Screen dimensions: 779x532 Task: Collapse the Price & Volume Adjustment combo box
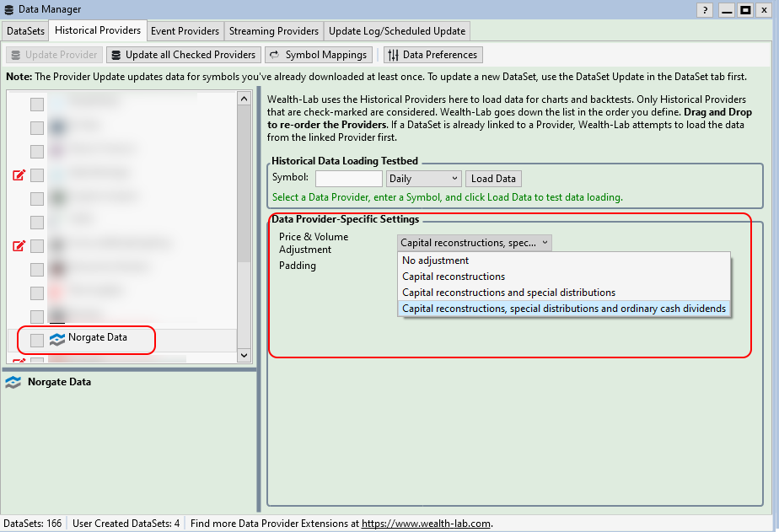(x=475, y=243)
